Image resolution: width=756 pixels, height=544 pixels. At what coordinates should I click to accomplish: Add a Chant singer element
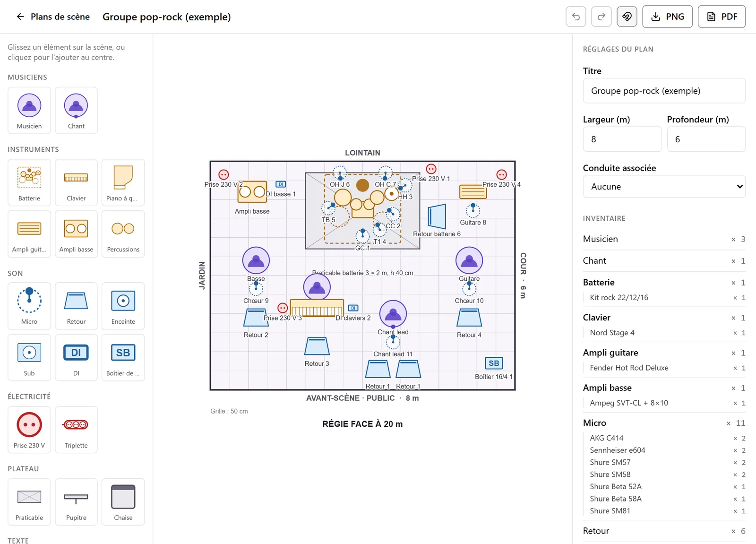[x=76, y=111]
